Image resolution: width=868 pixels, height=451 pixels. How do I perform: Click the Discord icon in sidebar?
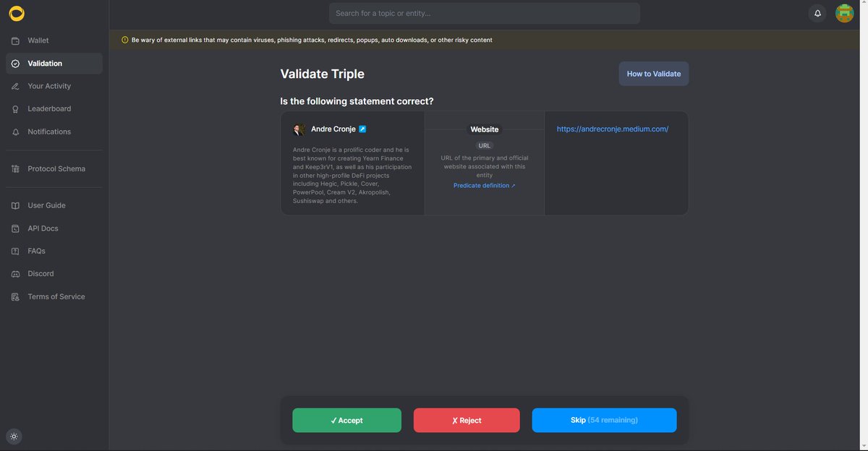(x=15, y=274)
